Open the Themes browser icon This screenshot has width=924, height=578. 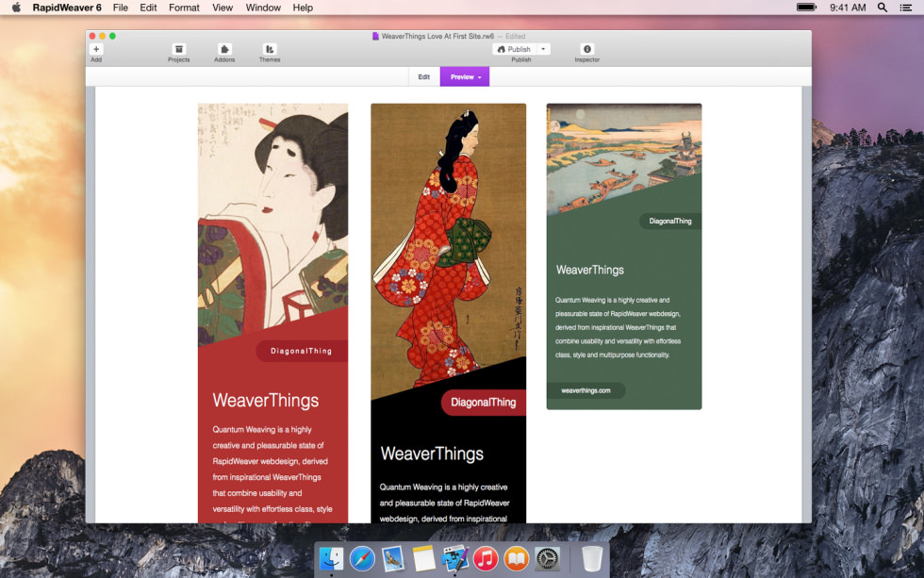(270, 49)
